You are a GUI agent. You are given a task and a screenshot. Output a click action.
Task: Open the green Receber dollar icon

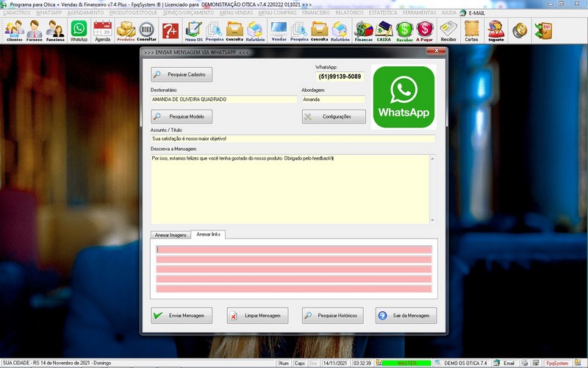pyautogui.click(x=405, y=31)
